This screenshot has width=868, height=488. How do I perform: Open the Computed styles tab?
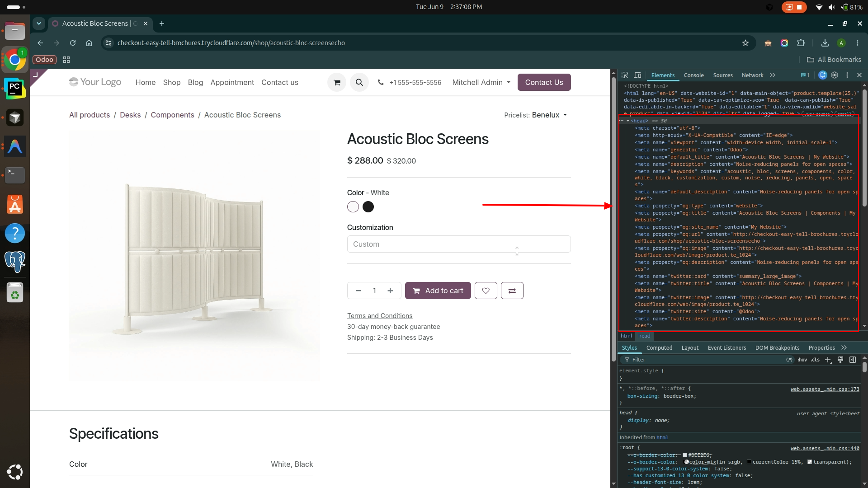click(x=659, y=348)
